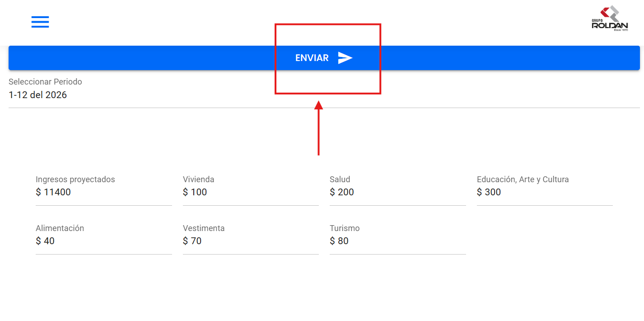Select the 1-12 del 2026 period value

coord(38,95)
